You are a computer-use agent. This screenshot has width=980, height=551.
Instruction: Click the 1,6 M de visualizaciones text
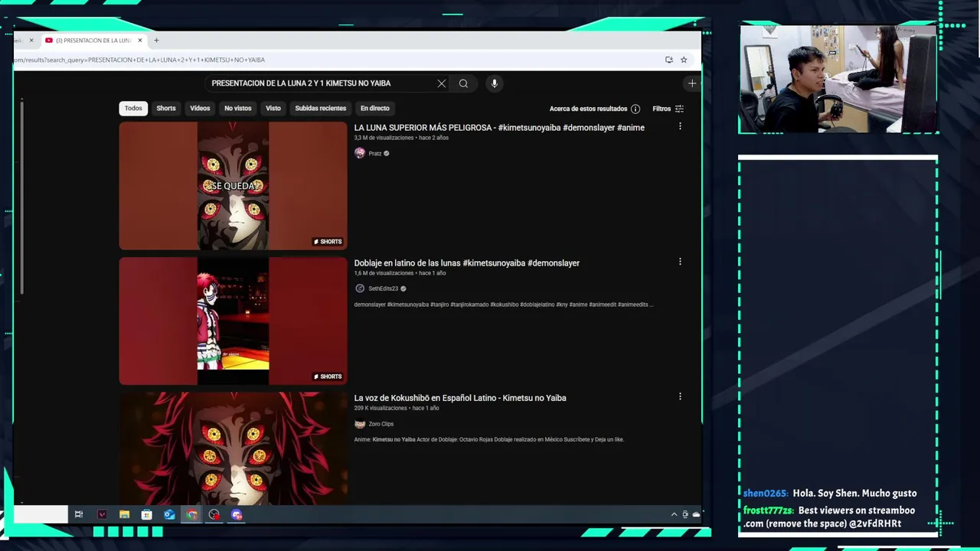point(384,273)
